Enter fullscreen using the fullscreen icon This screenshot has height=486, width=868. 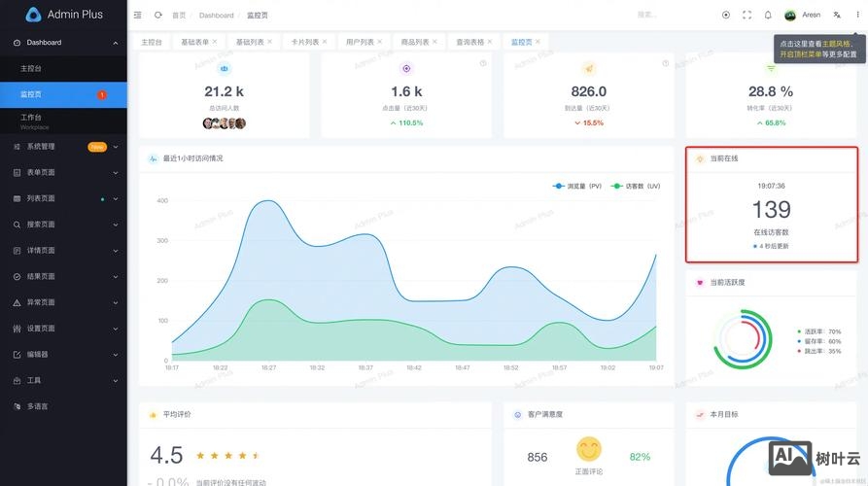coord(746,15)
